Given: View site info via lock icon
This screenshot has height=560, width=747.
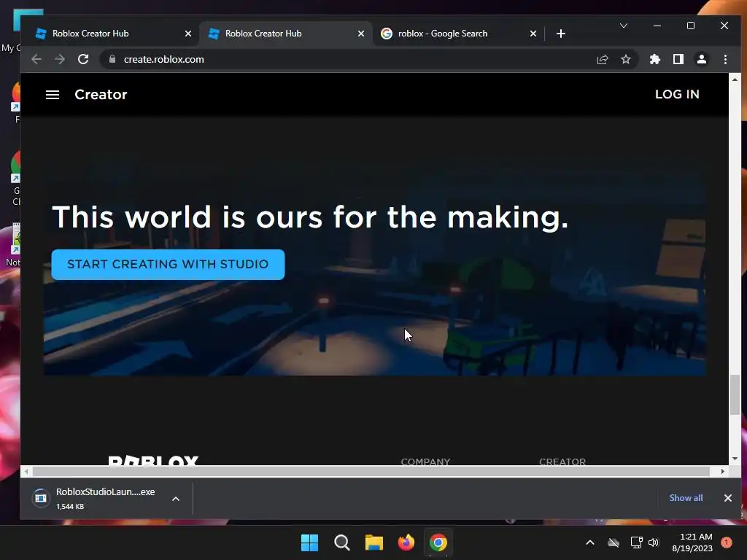Looking at the screenshot, I should [112, 59].
